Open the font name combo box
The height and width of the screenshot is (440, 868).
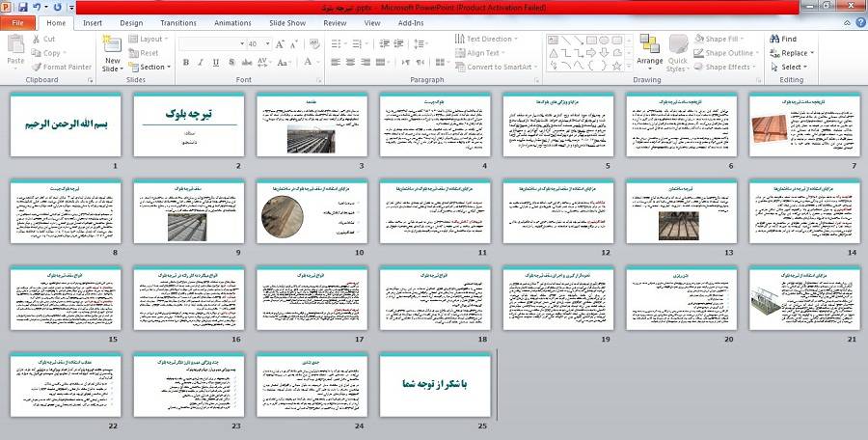pyautogui.click(x=212, y=43)
